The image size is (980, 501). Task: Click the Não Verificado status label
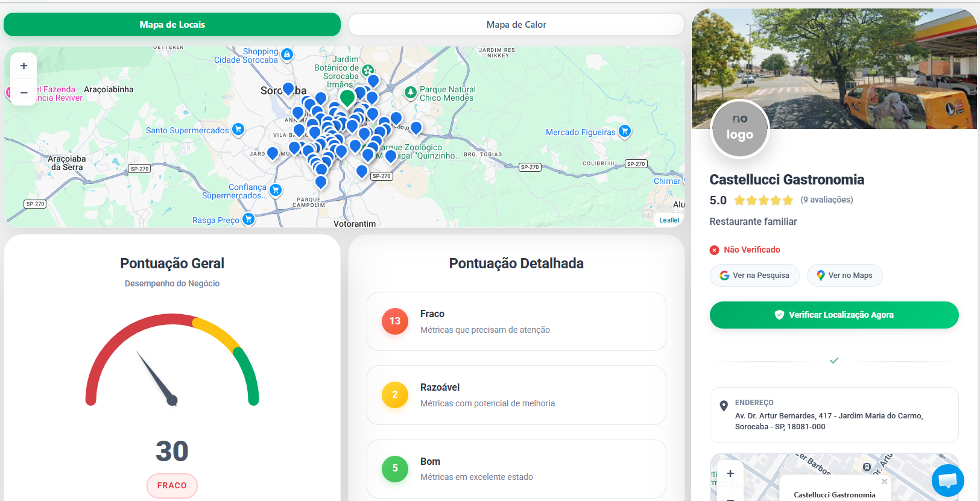(x=751, y=250)
